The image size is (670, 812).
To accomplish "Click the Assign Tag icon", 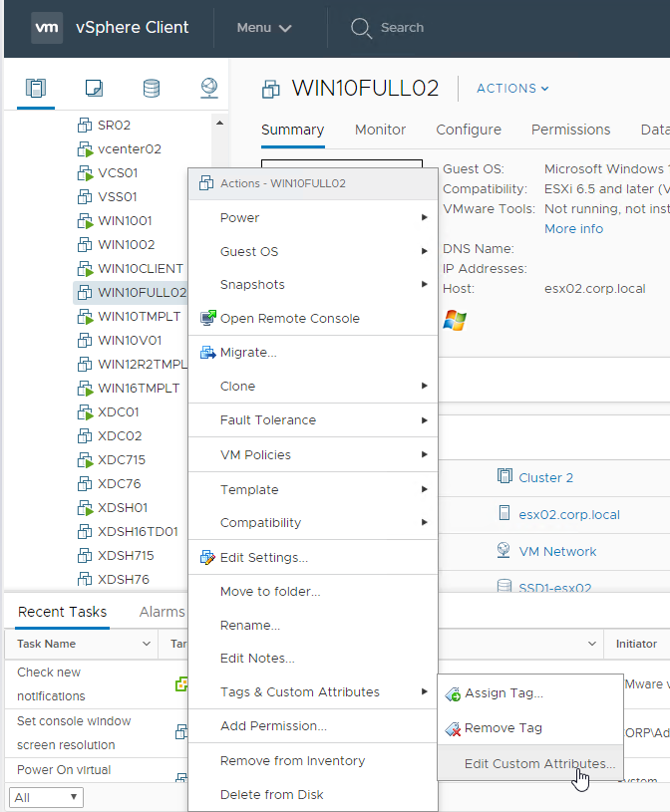I will pos(453,693).
